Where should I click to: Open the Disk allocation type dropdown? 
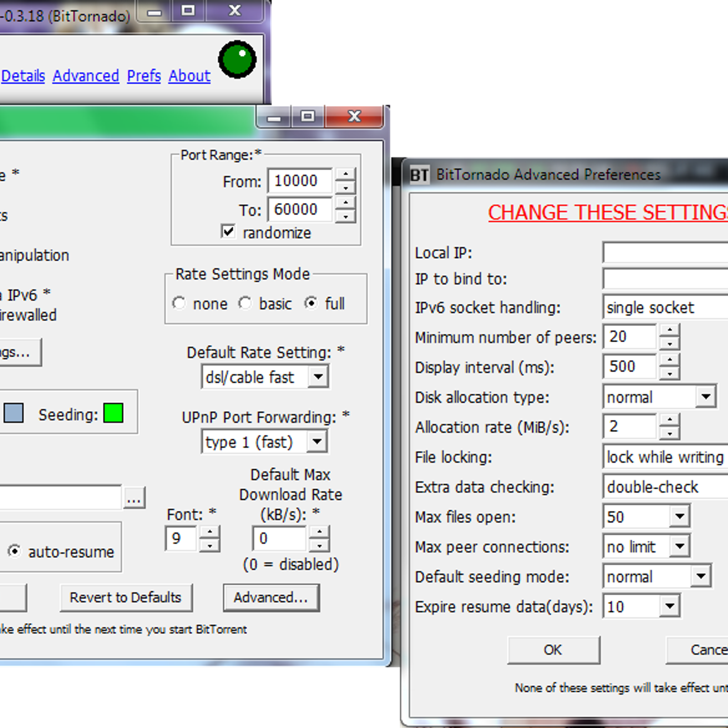pos(706,397)
